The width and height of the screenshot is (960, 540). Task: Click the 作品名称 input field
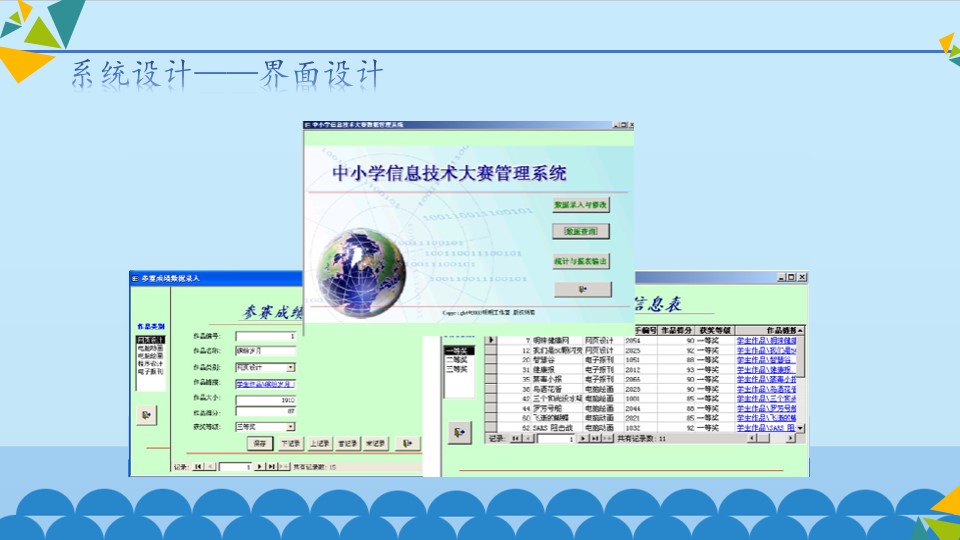(266, 351)
